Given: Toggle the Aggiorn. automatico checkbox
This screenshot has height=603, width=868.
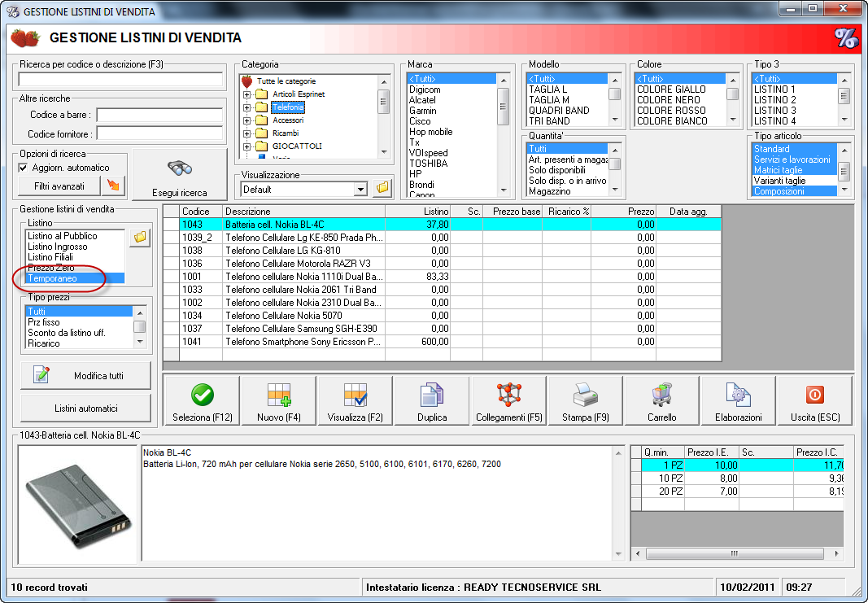Looking at the screenshot, I should coord(24,168).
